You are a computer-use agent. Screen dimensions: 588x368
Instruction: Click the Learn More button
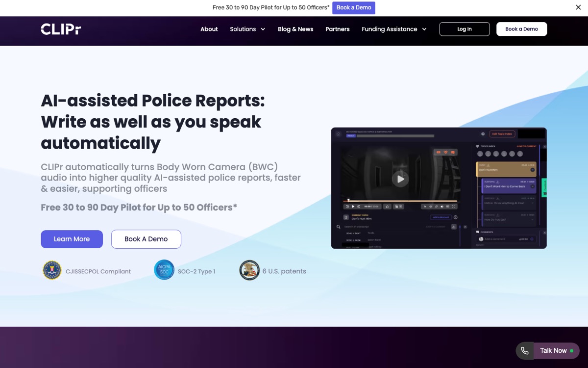pos(72,239)
